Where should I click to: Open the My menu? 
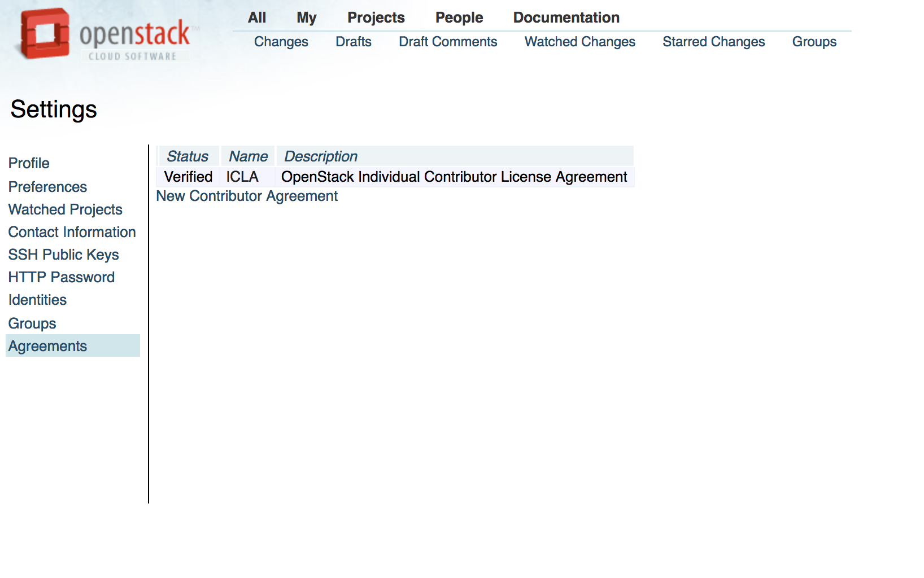pyautogui.click(x=307, y=18)
